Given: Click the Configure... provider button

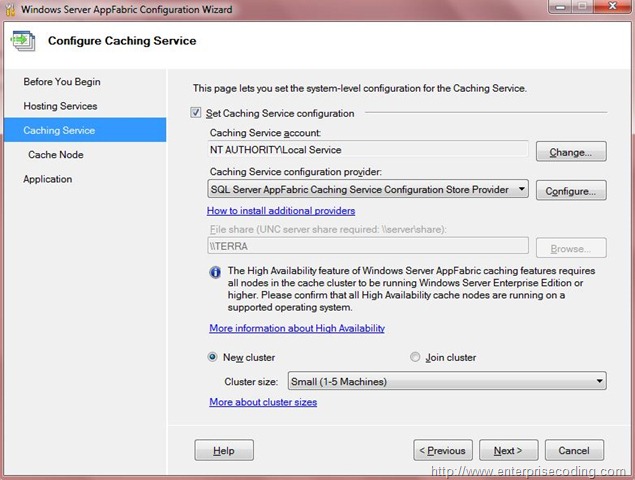Looking at the screenshot, I should pyautogui.click(x=571, y=190).
